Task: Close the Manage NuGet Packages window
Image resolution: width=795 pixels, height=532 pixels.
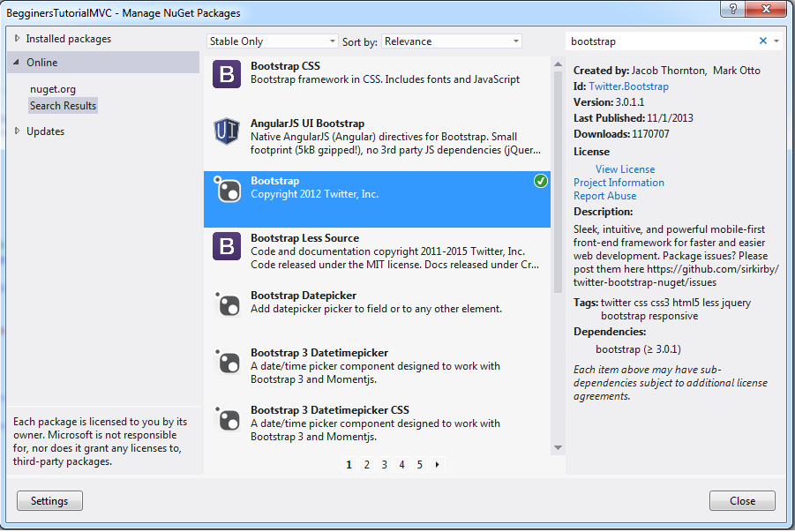Action: [x=767, y=9]
